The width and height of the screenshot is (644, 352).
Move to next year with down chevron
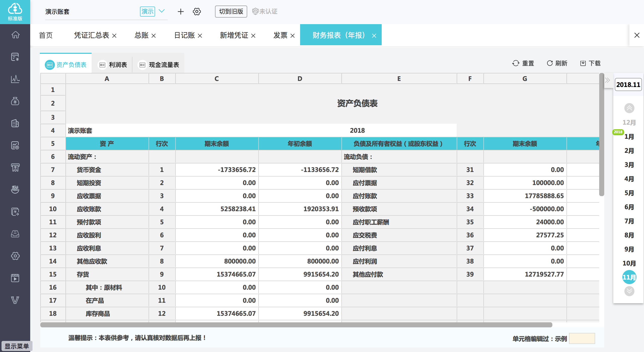tap(629, 291)
